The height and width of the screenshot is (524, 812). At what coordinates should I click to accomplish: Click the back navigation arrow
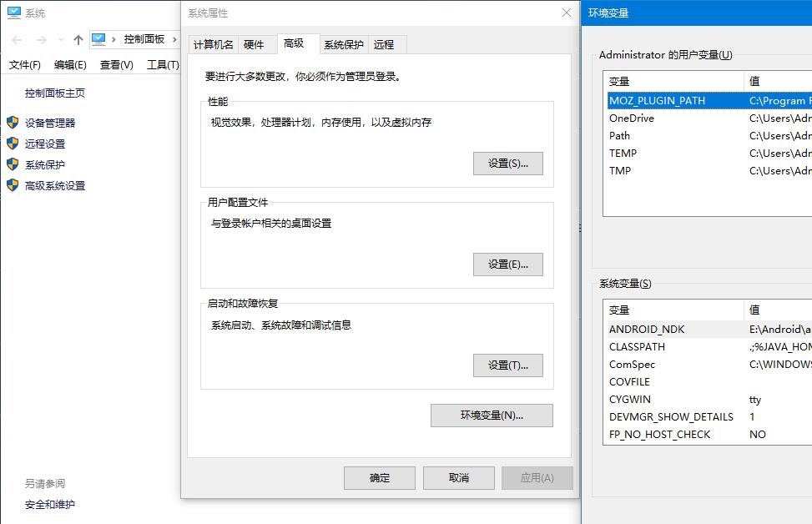click(17, 39)
